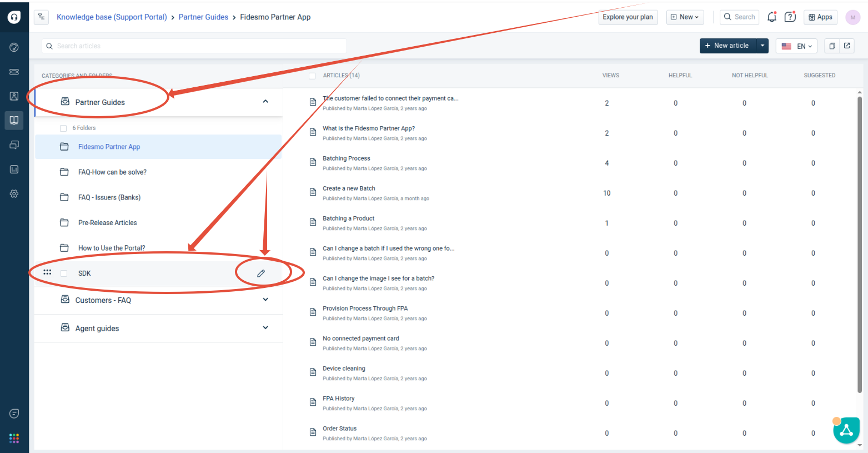868x453 pixels.
Task: Open the Create a new Batch article
Action: pos(349,188)
